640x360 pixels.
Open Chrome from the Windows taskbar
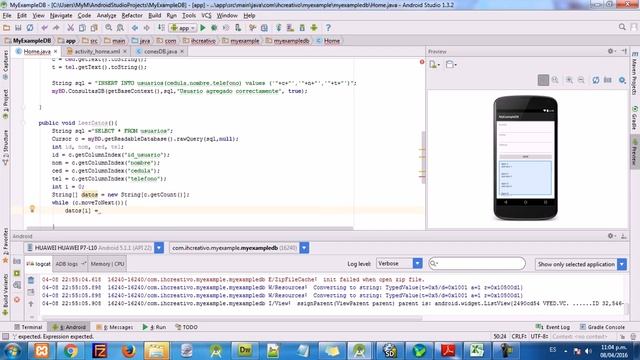pos(70,350)
